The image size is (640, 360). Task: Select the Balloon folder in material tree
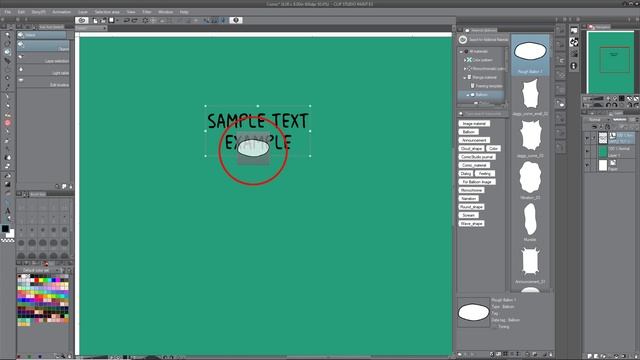click(482, 95)
